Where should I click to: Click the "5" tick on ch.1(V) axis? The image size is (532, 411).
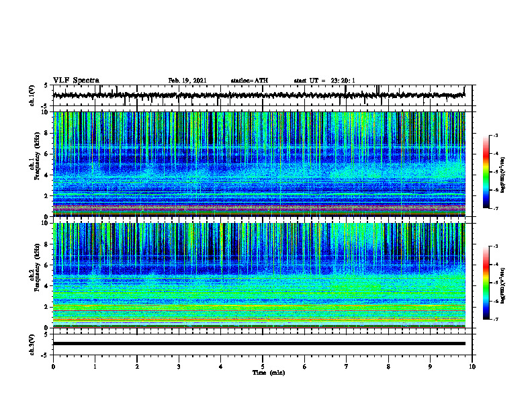46,86
